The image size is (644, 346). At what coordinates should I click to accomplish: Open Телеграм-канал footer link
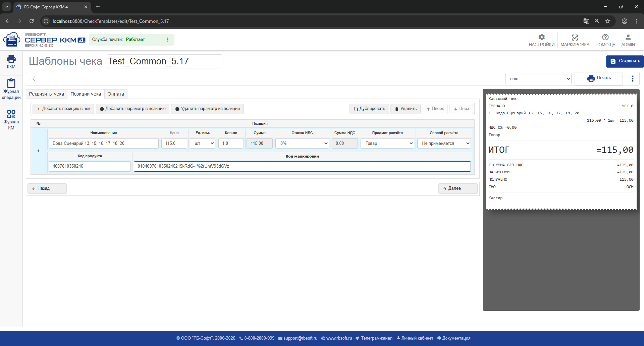[374, 338]
